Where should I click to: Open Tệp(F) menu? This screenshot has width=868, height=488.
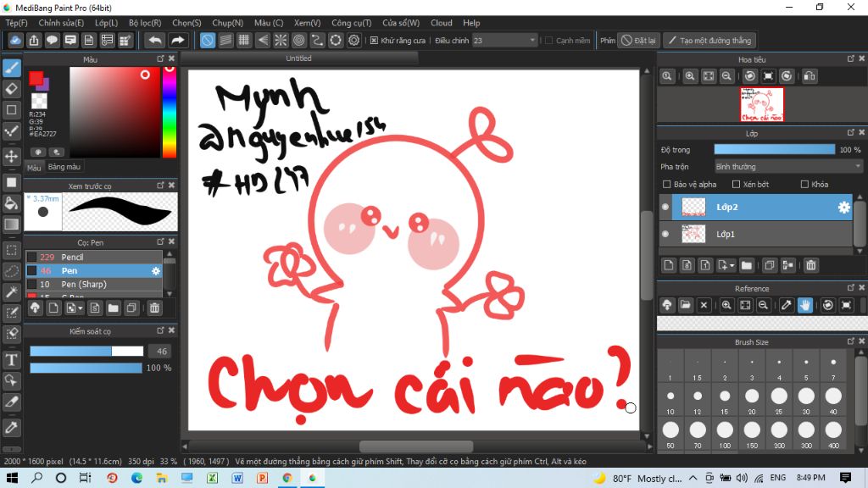coord(17,23)
